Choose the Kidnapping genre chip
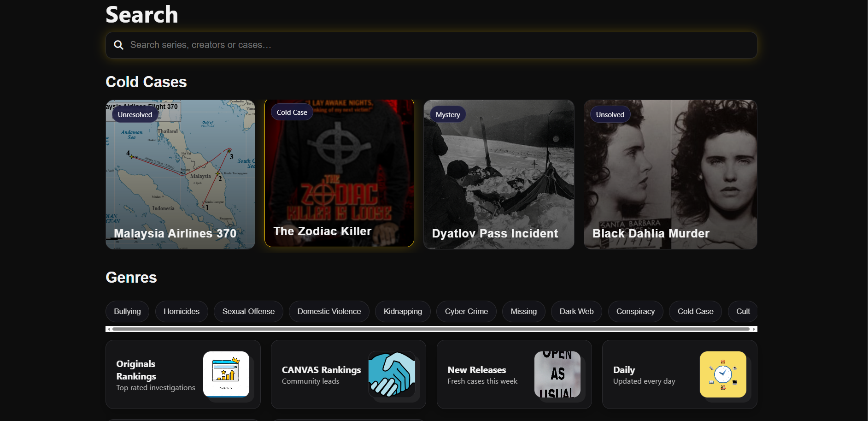Image resolution: width=868 pixels, height=421 pixels. pyautogui.click(x=403, y=312)
